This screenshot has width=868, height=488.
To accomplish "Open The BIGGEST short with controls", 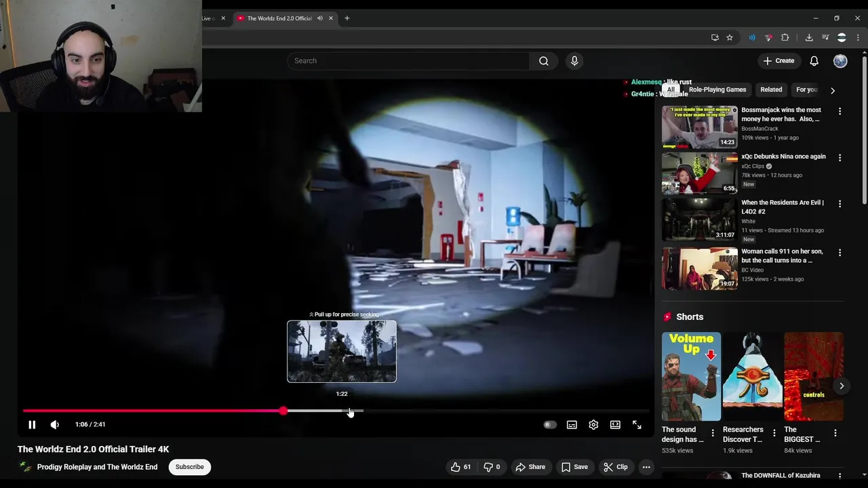I will pyautogui.click(x=813, y=376).
